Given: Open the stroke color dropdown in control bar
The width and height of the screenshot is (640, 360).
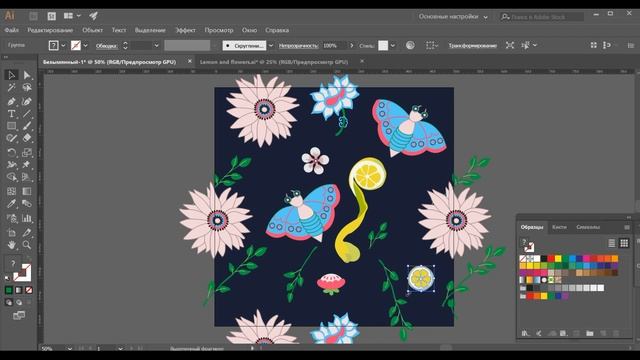Looking at the screenshot, I should tap(85, 45).
